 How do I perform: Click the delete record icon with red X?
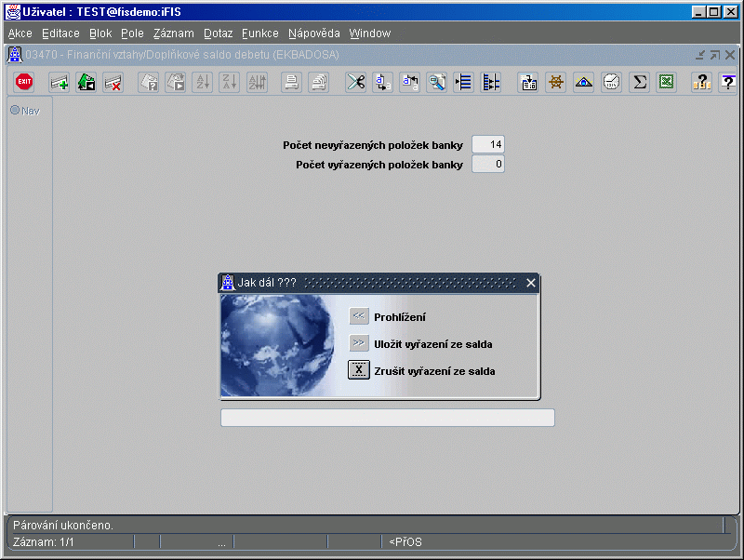coord(113,82)
